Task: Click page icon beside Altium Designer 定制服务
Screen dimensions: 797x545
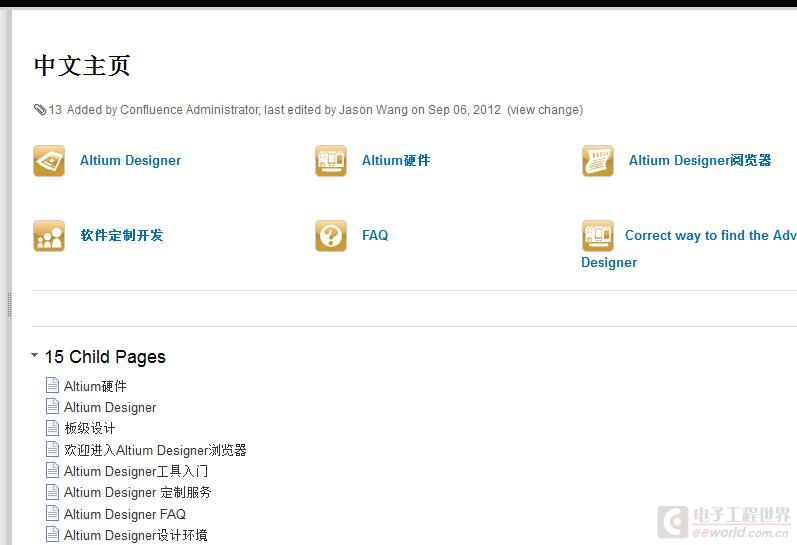Action: click(x=52, y=492)
